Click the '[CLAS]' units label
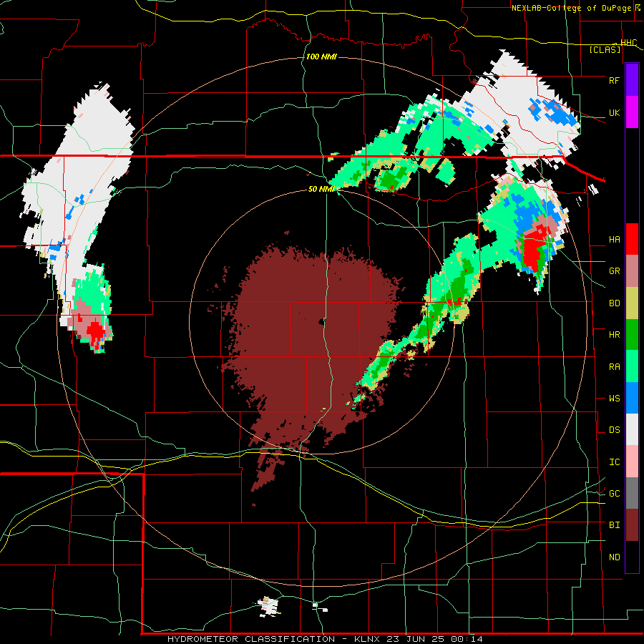Viewport: 644px width, 644px height. click(x=605, y=49)
